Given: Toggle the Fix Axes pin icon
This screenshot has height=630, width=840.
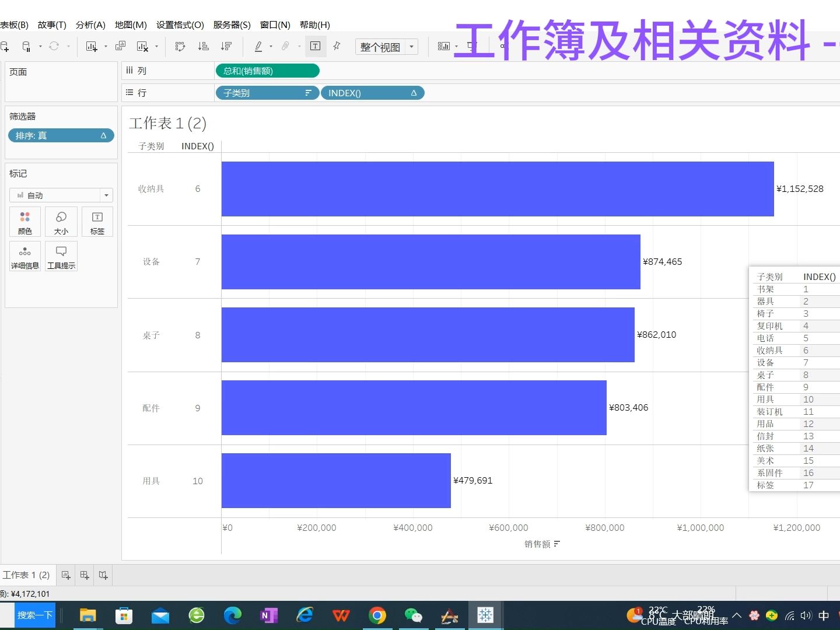Looking at the screenshot, I should click(x=337, y=46).
